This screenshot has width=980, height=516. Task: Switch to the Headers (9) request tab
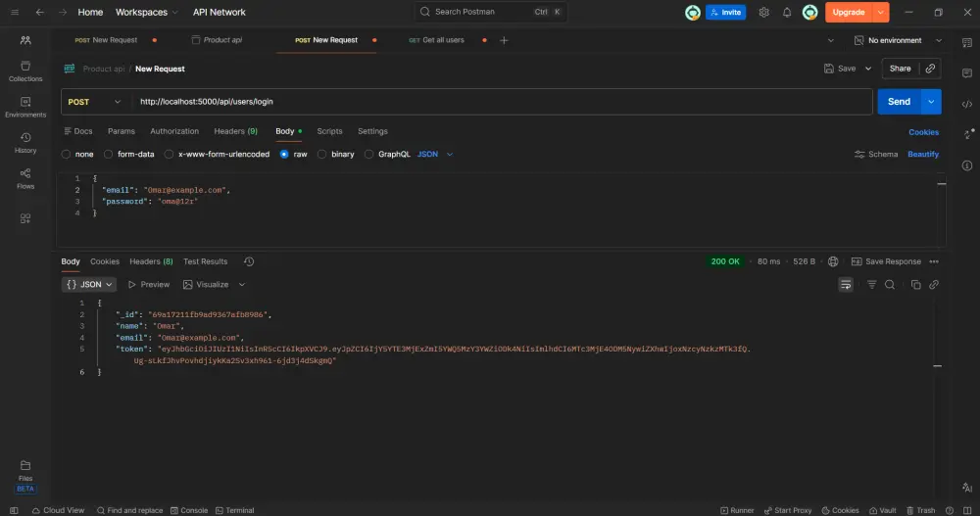(235, 132)
